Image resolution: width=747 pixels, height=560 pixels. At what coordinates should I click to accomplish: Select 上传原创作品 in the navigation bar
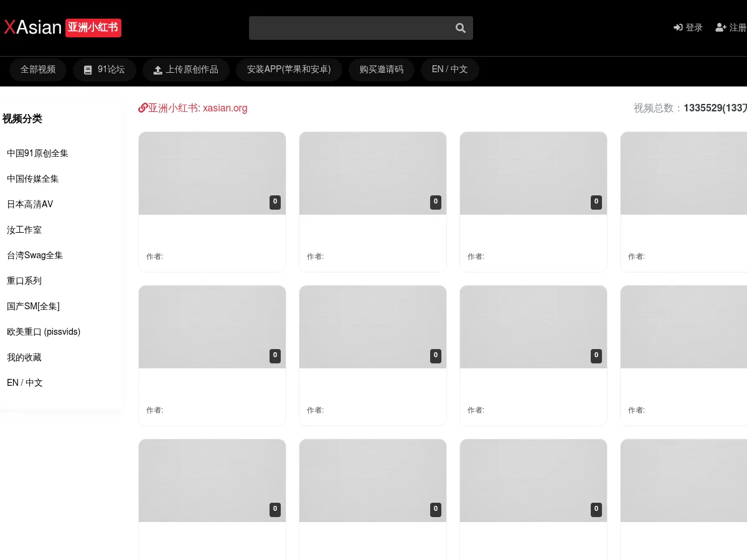[186, 70]
